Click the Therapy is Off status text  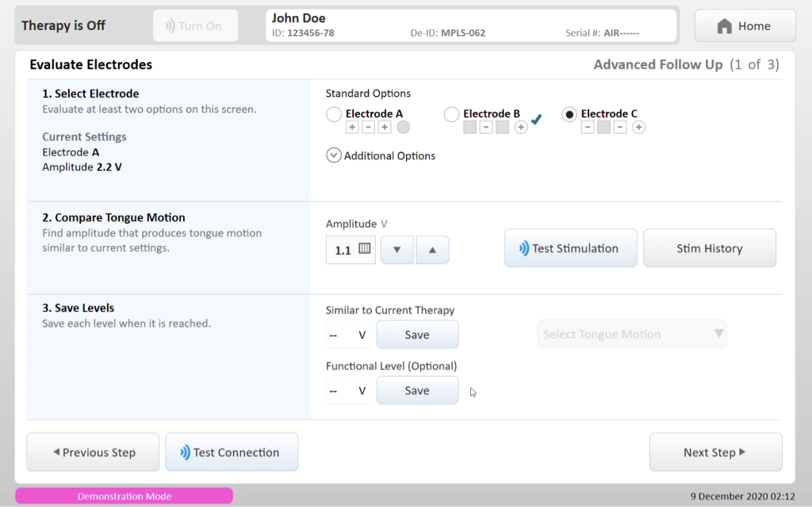[x=63, y=25]
